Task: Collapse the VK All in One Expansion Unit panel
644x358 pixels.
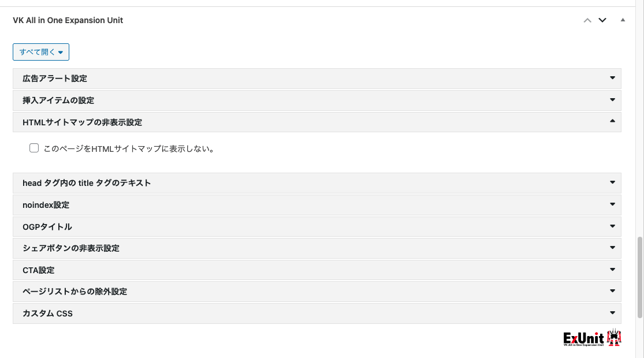Action: pyautogui.click(x=623, y=20)
